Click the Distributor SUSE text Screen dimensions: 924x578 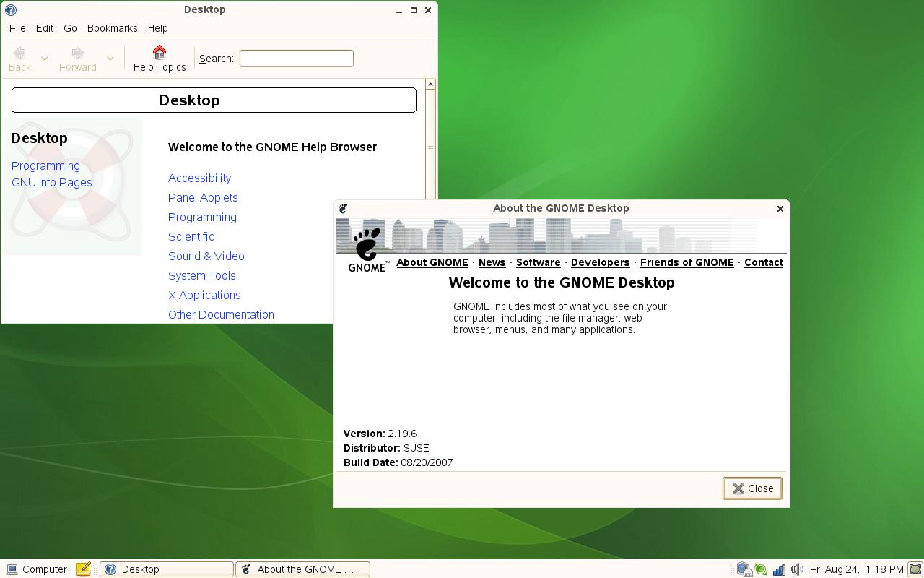(386, 448)
